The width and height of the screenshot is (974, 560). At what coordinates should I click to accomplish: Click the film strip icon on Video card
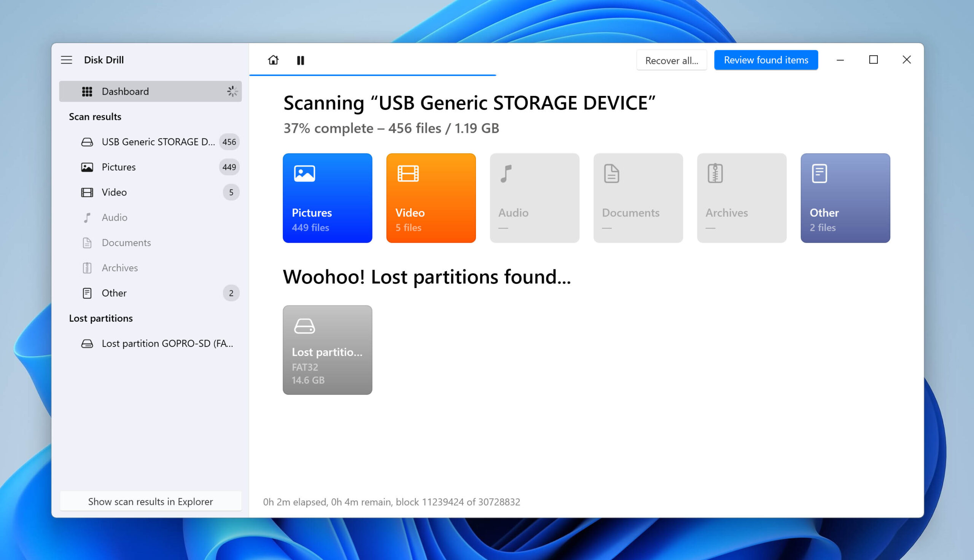click(408, 173)
